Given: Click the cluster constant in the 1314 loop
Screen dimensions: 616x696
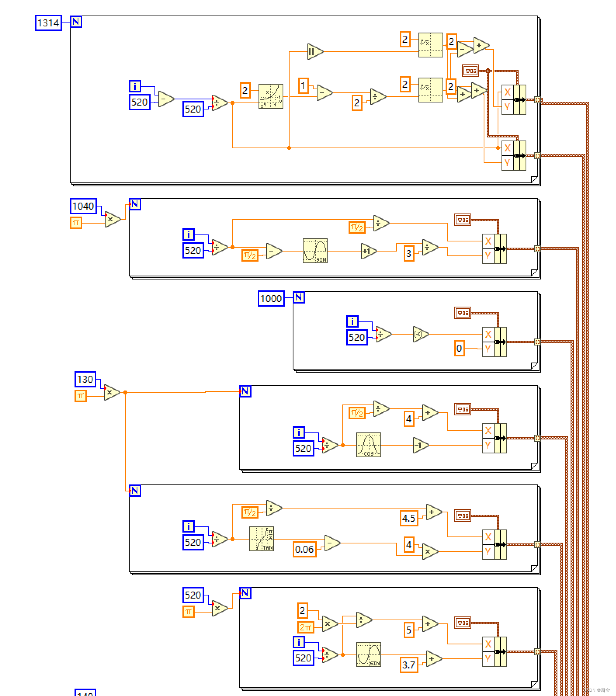Looking at the screenshot, I should pos(470,71).
